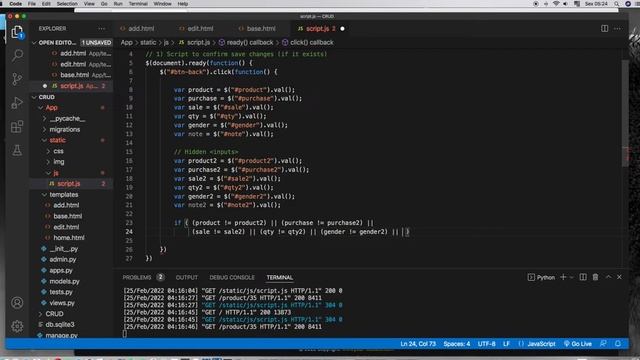Open tests.py in the file tree
Image resolution: width=640 pixels, height=360 pixels.
point(61,292)
